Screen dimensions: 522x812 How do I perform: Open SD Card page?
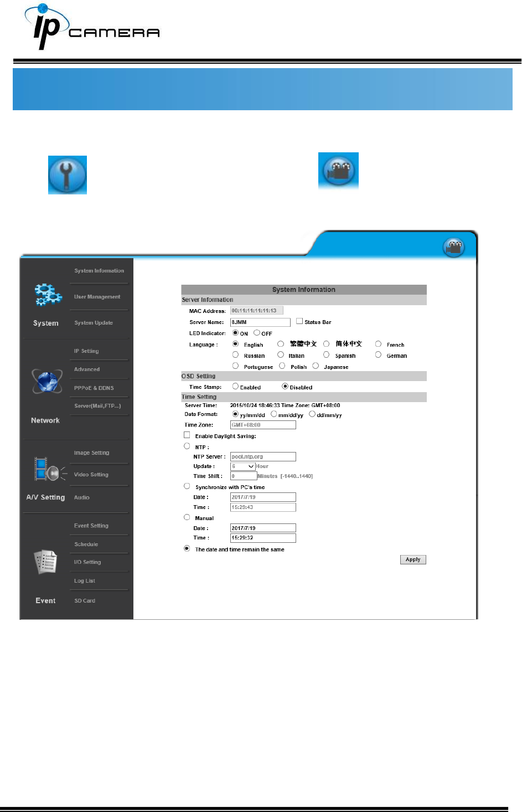coord(85,601)
